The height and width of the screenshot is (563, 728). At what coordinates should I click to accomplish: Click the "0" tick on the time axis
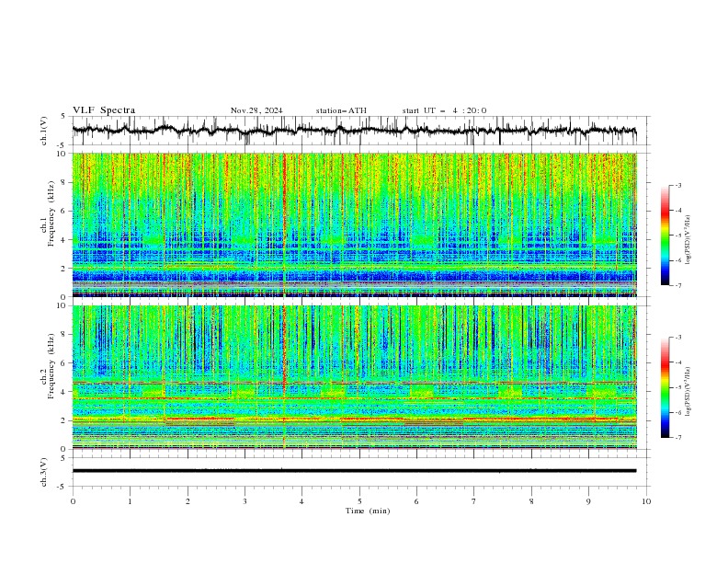73,501
